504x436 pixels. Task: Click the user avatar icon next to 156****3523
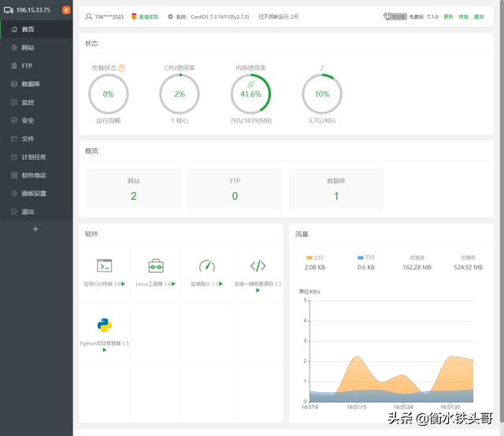coord(89,17)
